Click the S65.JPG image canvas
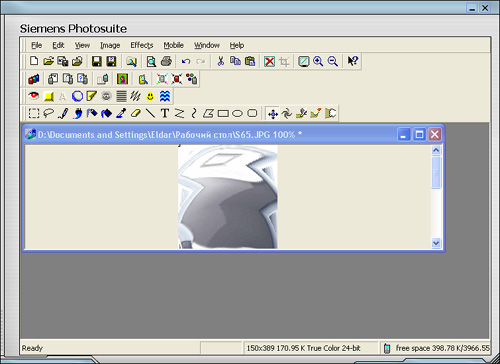This screenshot has height=364, width=500. point(228,197)
